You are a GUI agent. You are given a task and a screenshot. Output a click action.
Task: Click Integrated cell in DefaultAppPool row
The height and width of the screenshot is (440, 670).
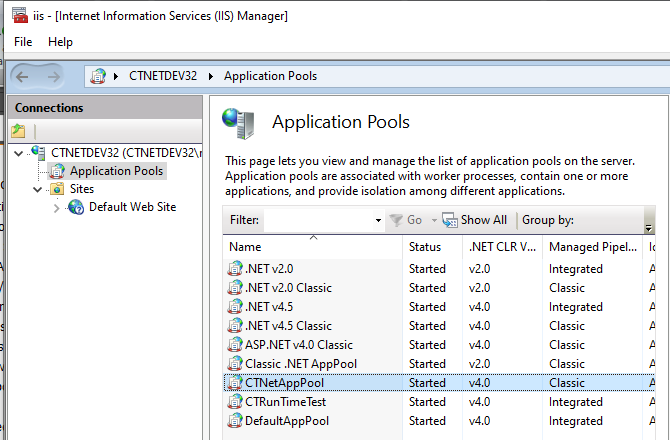[576, 421]
